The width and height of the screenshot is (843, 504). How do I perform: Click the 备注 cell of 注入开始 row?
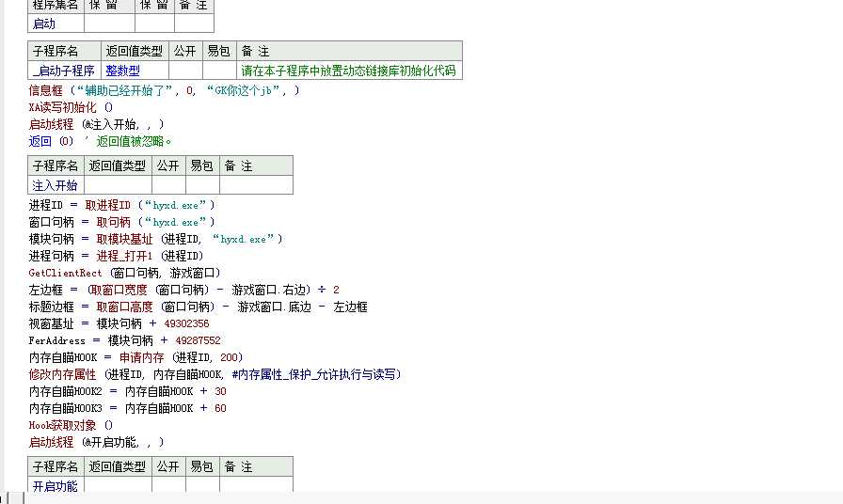[x=256, y=185]
